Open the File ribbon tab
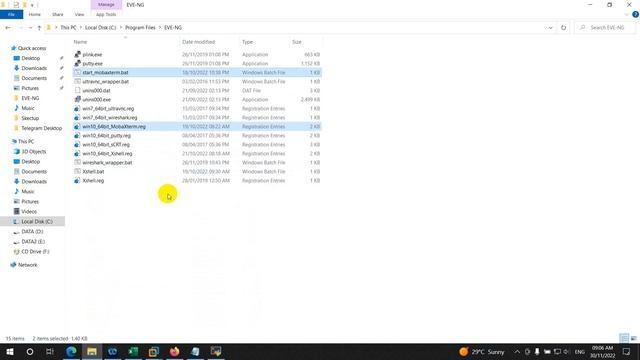This screenshot has width=640, height=360. tap(11, 14)
